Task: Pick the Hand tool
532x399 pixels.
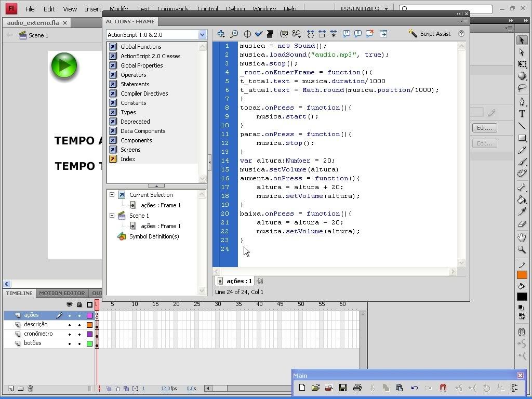Action: (x=522, y=238)
